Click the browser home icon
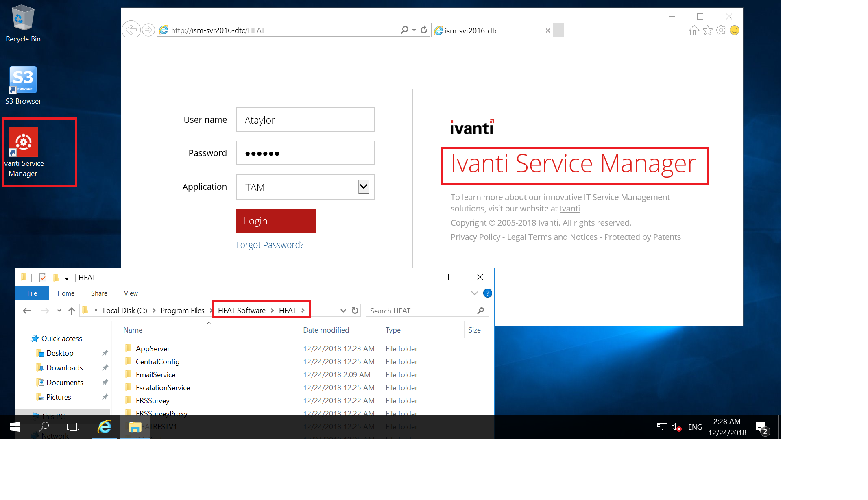This screenshot has width=868, height=500. click(694, 30)
